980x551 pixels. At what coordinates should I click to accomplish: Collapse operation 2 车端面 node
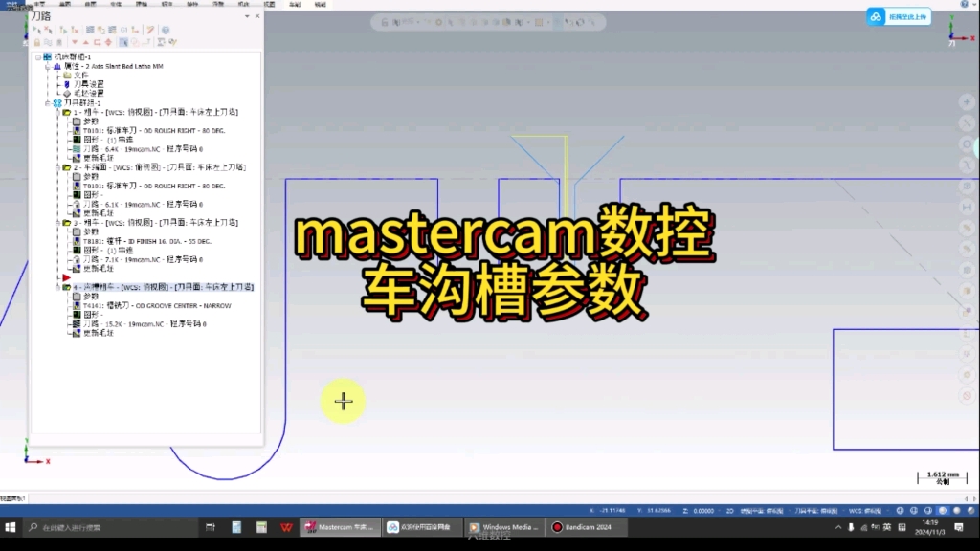click(x=57, y=167)
